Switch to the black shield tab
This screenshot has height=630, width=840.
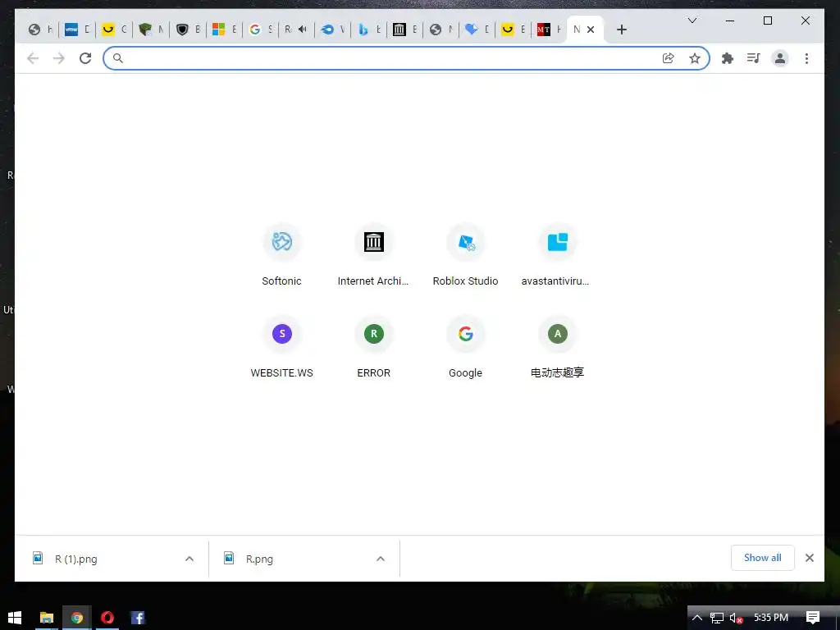(188, 30)
